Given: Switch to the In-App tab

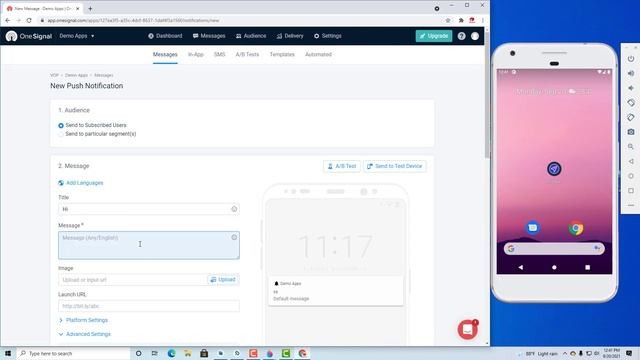Looking at the screenshot, I should (196, 54).
